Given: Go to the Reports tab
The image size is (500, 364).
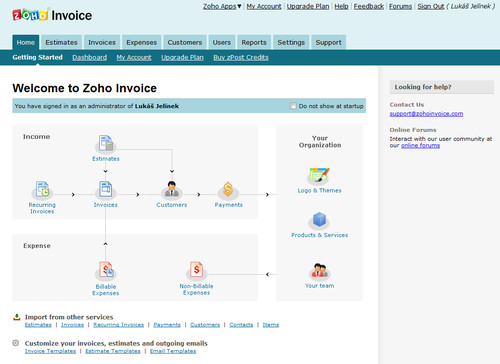Looking at the screenshot, I should point(254,42).
